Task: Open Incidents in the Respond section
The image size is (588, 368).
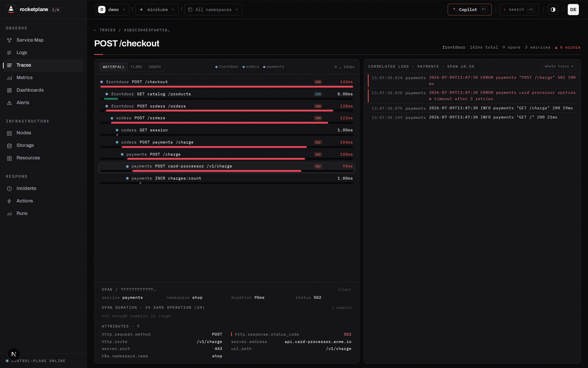Action: pyautogui.click(x=43, y=188)
